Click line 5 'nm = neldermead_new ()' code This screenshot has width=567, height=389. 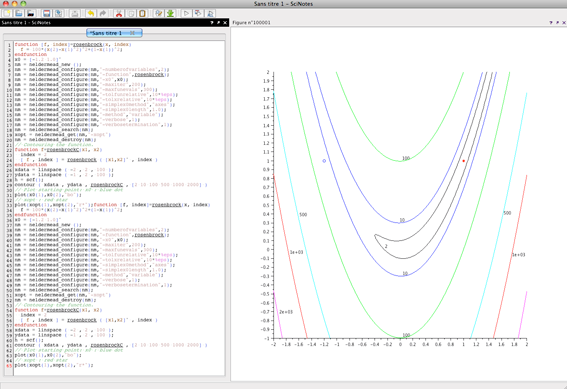pyautogui.click(x=48, y=64)
